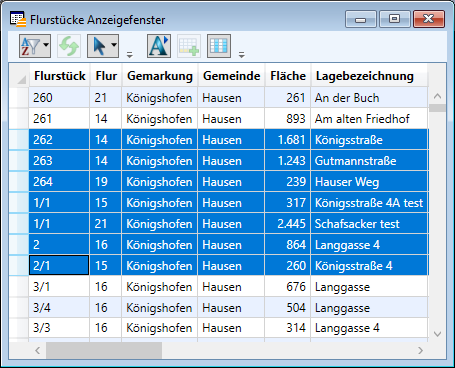This screenshot has height=368, width=455.
Task: Sort by the Gemeinde column header
Action: click(232, 76)
